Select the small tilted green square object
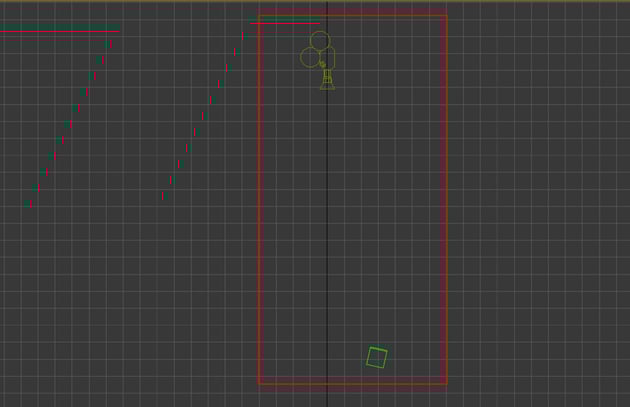Viewport: 630px width, 407px height. coord(377,357)
